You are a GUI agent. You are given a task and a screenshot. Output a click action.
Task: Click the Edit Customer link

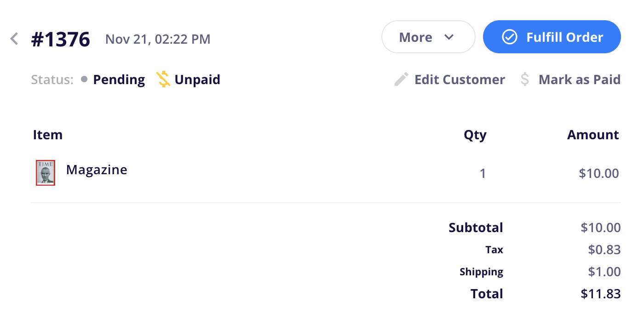coord(460,80)
